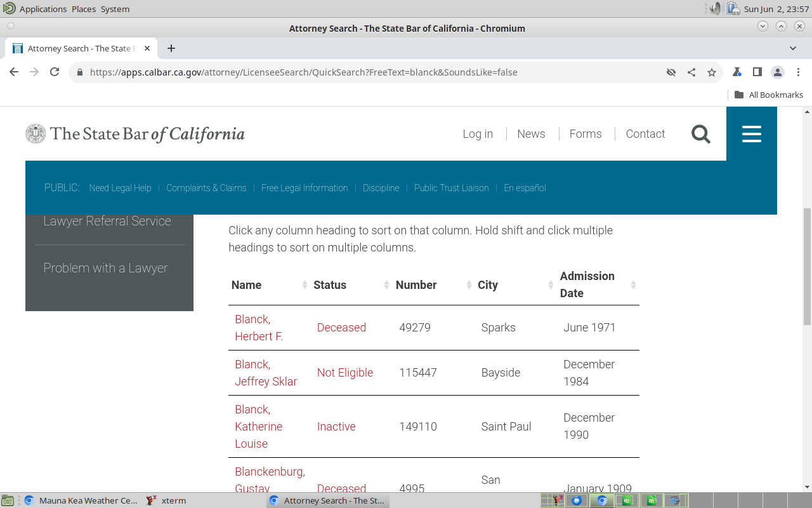Bookmark this page with the star icon
Screen dimensions: 812x508
point(712,72)
